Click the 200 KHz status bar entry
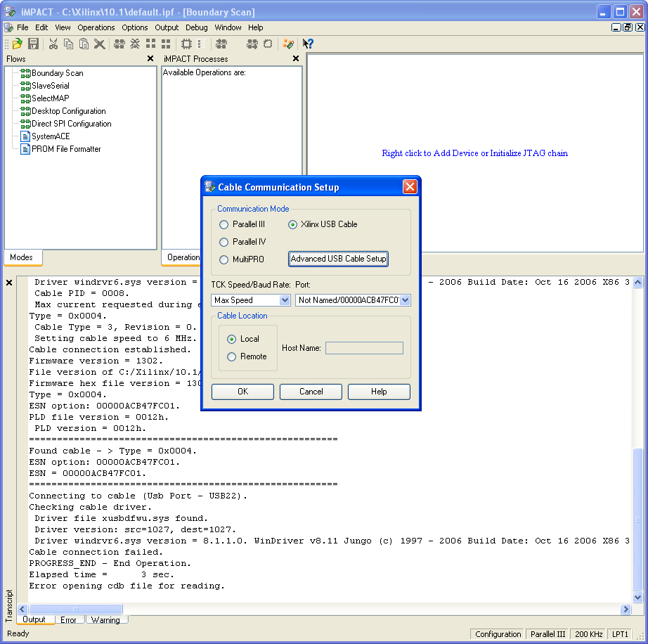Viewport: 648px width, 644px height. (588, 634)
